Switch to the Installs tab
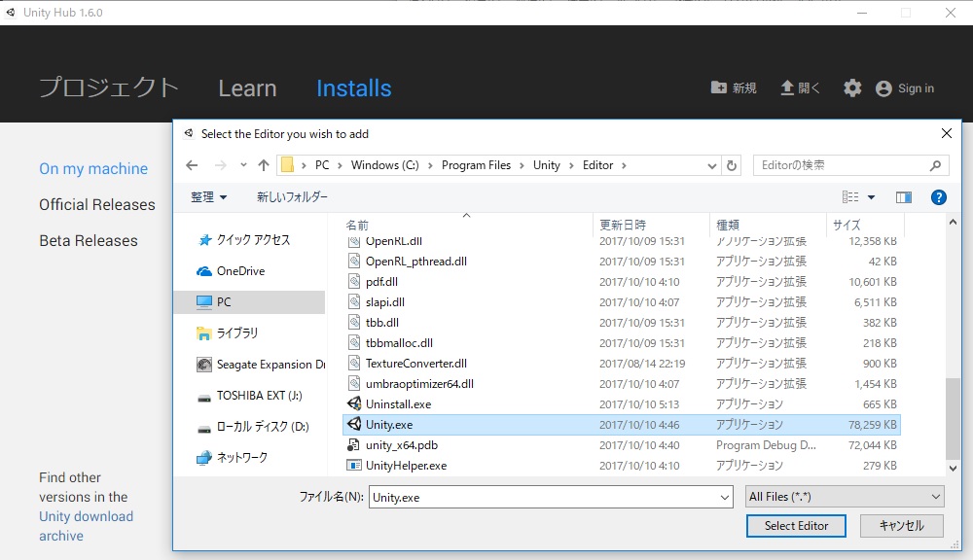 (x=354, y=88)
